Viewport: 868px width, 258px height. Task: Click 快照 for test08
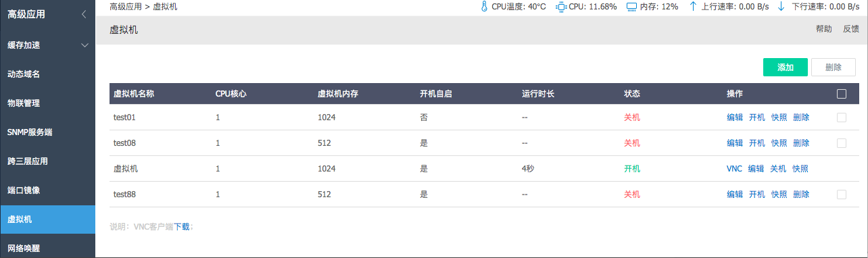[779, 143]
